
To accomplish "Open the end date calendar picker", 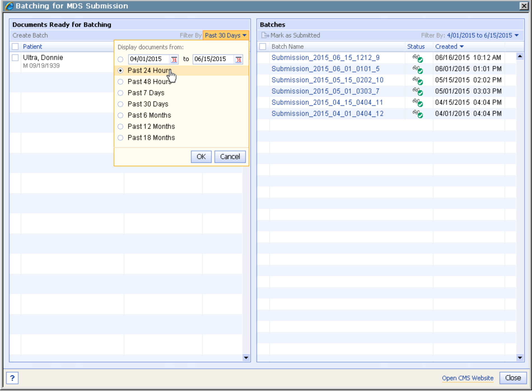I will tap(238, 59).
